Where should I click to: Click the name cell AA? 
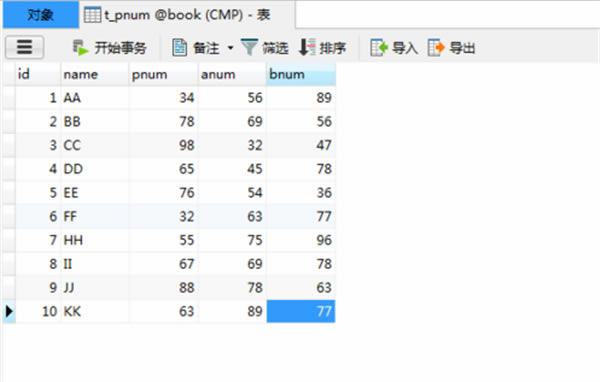pos(95,98)
